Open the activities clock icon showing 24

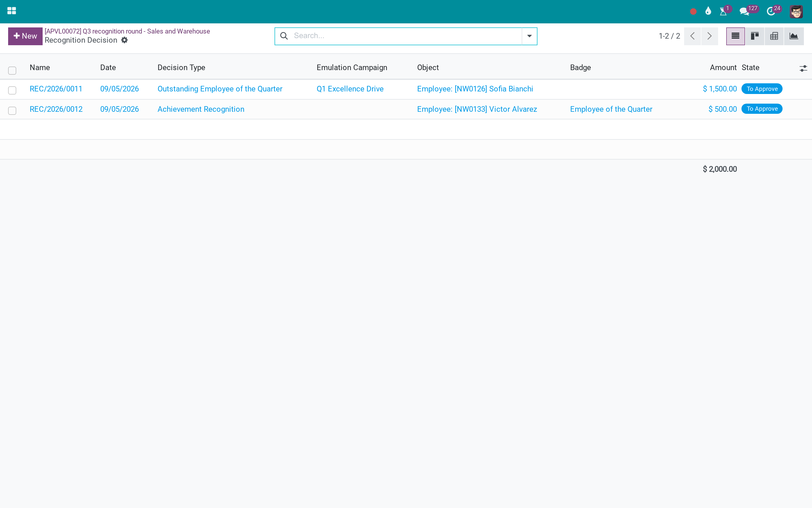[x=771, y=12]
